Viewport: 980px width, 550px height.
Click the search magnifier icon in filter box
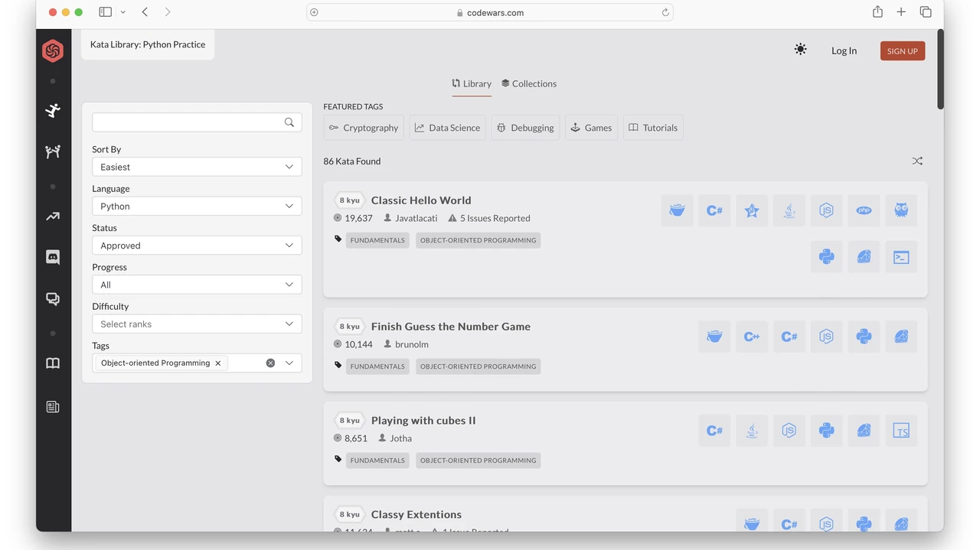pos(289,122)
